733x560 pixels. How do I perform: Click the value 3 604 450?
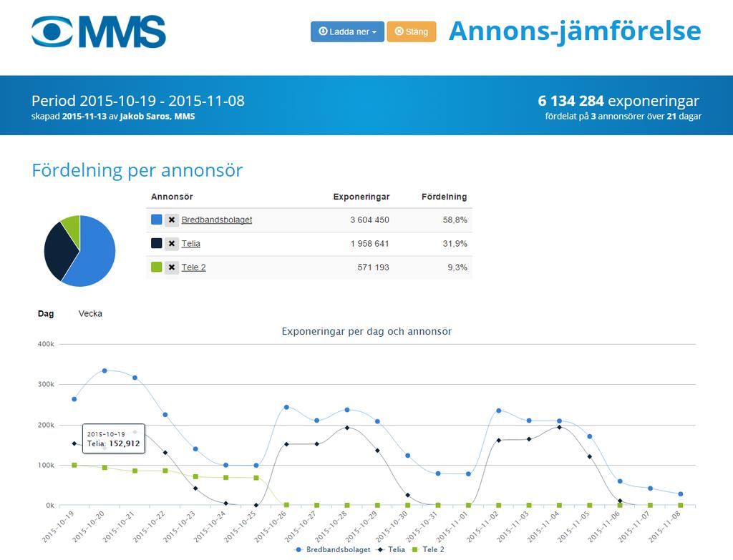point(369,220)
